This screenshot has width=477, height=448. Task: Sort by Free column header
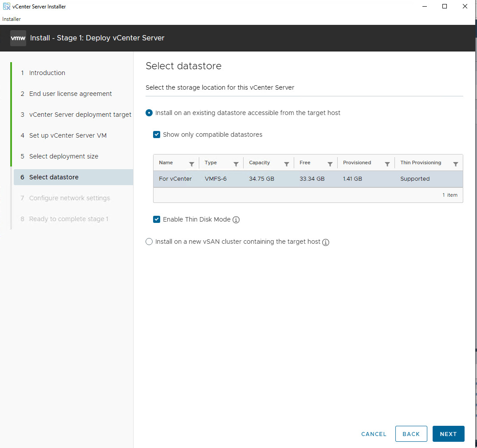point(305,163)
